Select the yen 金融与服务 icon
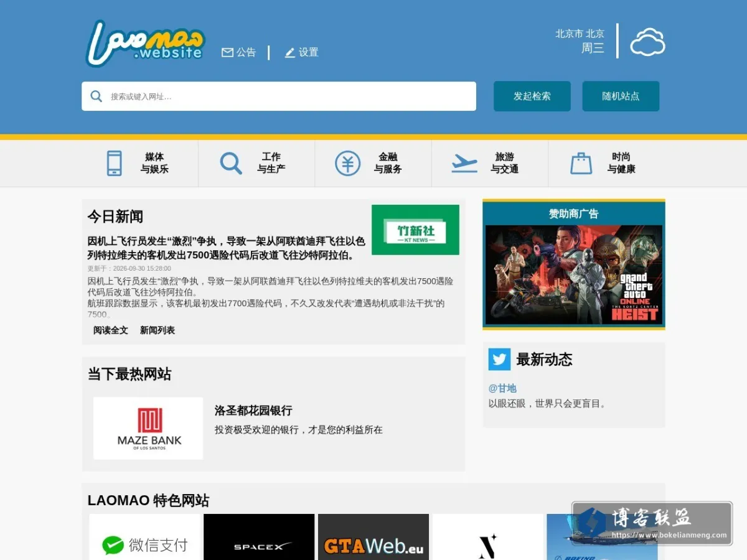This screenshot has width=747, height=560. (x=347, y=163)
